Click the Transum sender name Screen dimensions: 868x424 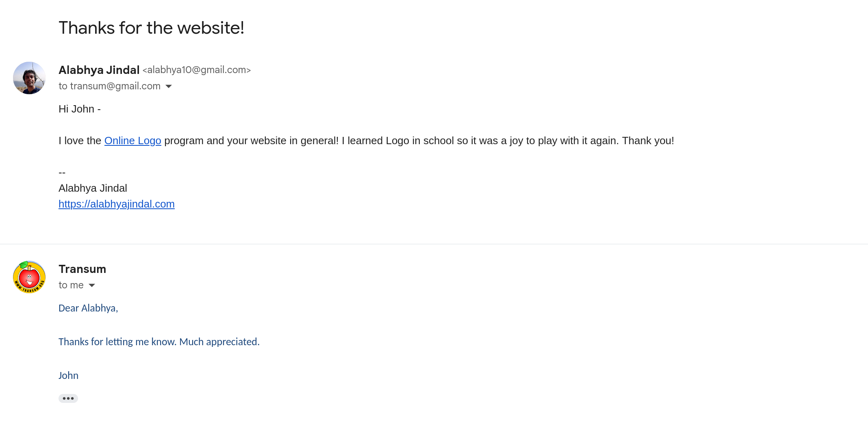pos(82,269)
